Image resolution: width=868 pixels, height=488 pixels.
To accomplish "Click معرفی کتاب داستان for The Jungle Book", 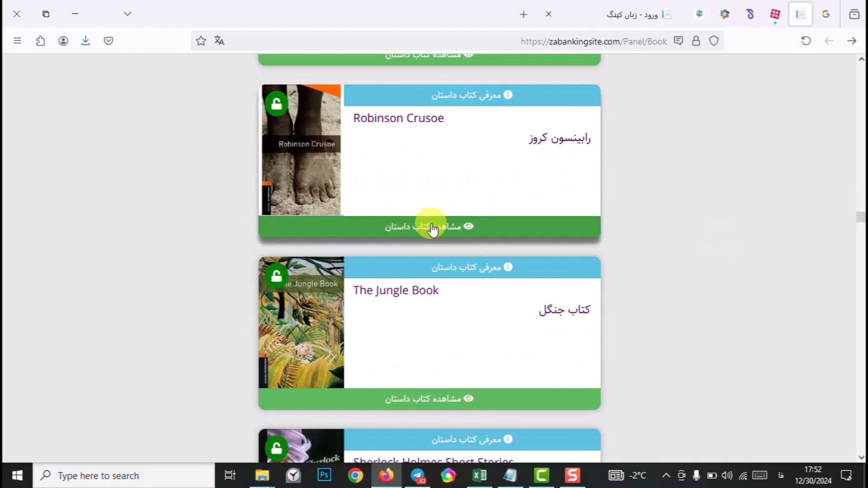I will pyautogui.click(x=472, y=267).
